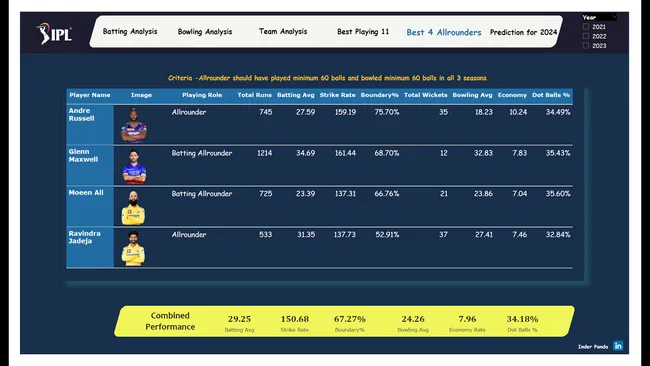650x366 pixels.
Task: Click the Boundary% column header
Action: pos(379,95)
